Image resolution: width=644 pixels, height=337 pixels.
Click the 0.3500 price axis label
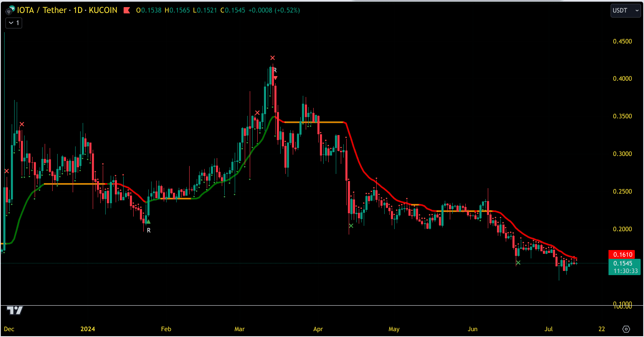[622, 116]
